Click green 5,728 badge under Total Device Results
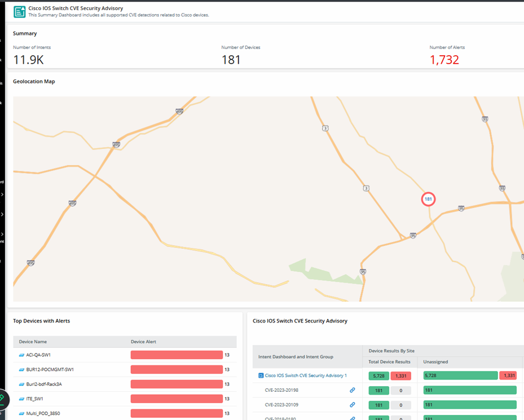 tap(378, 375)
